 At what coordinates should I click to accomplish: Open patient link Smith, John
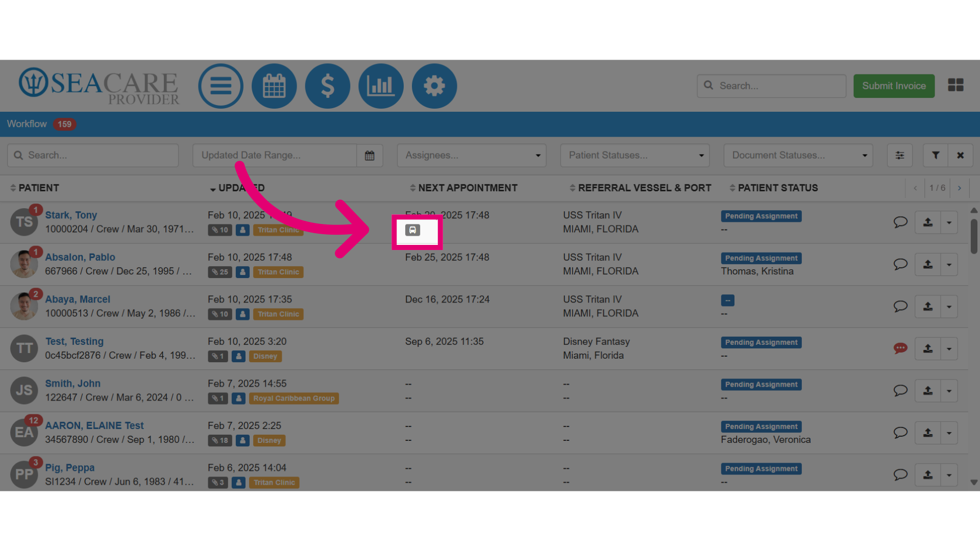coord(72,384)
